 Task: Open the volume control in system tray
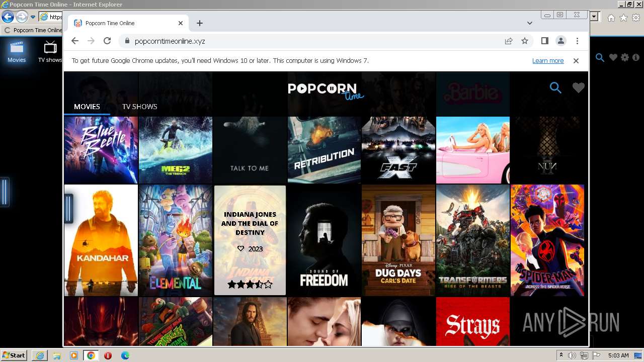click(x=573, y=355)
